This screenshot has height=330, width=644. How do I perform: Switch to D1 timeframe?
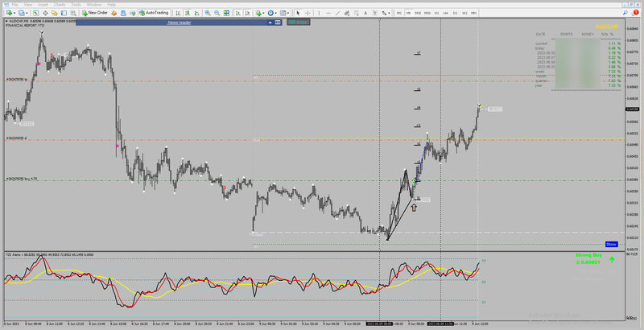455,13
